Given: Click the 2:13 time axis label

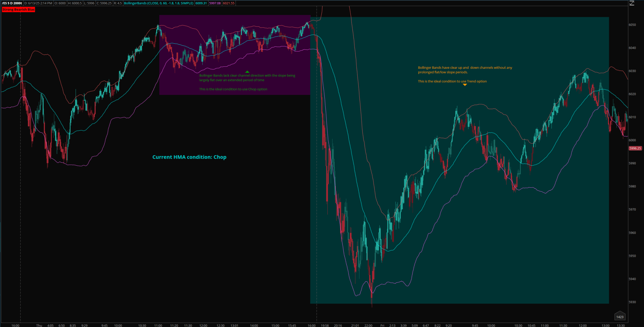Looking at the screenshot, I should click(x=392, y=325).
